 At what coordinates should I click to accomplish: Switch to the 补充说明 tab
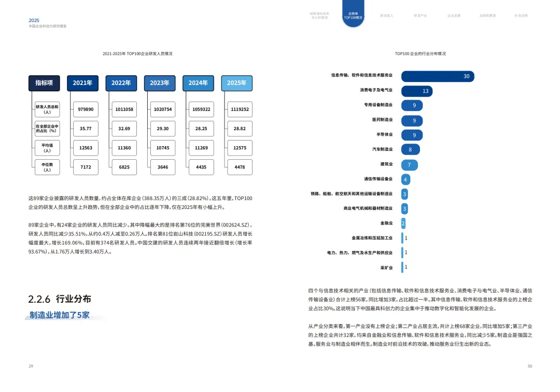[521, 16]
